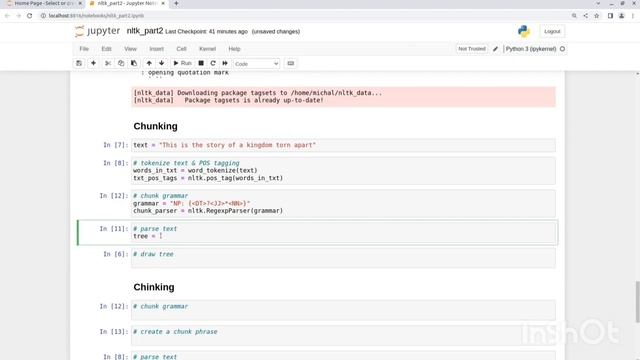This screenshot has height=360, width=640.
Task: Save and checkpoint the notebook
Action: pos(79,63)
